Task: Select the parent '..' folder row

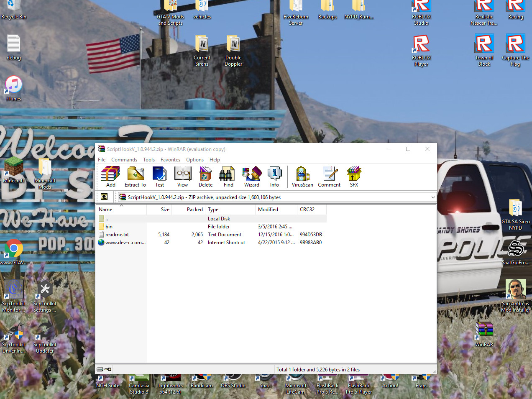Action: (211, 219)
